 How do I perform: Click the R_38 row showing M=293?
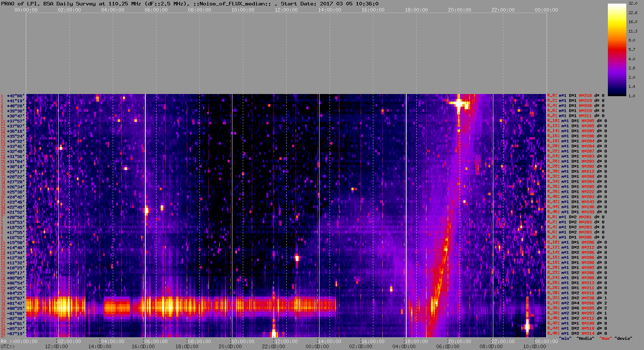[x=577, y=313]
